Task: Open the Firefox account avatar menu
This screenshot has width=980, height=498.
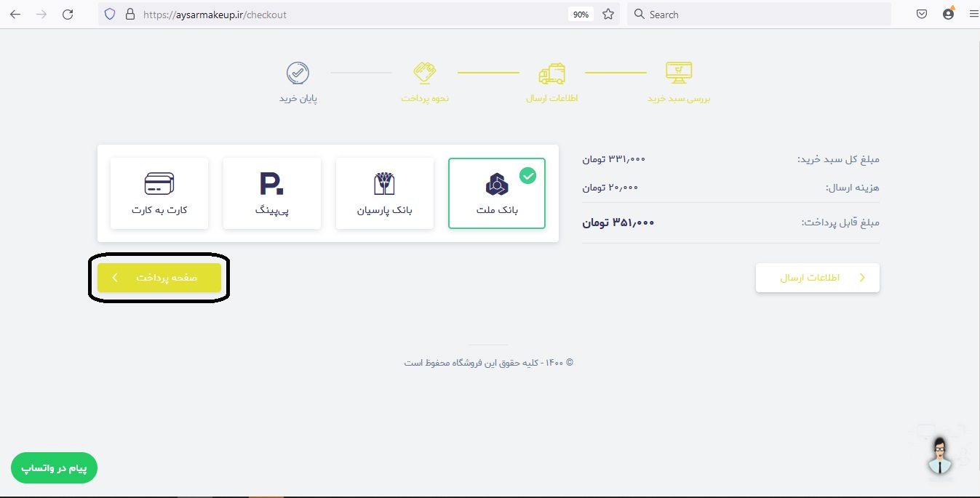Action: tap(948, 13)
